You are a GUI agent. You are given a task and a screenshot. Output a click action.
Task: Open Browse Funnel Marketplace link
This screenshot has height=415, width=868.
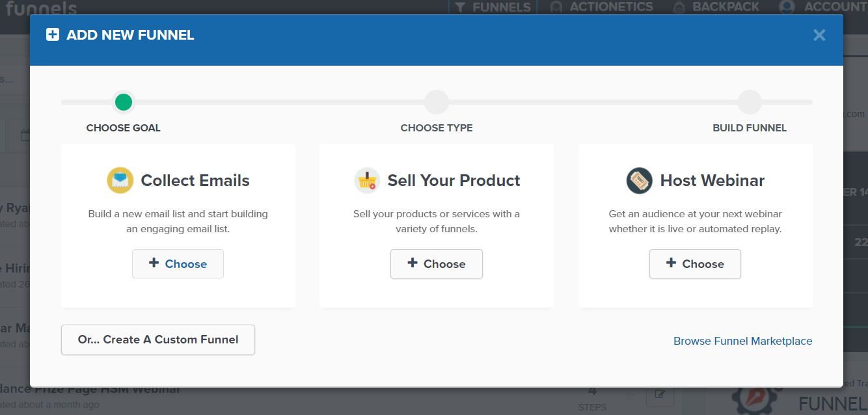743,341
